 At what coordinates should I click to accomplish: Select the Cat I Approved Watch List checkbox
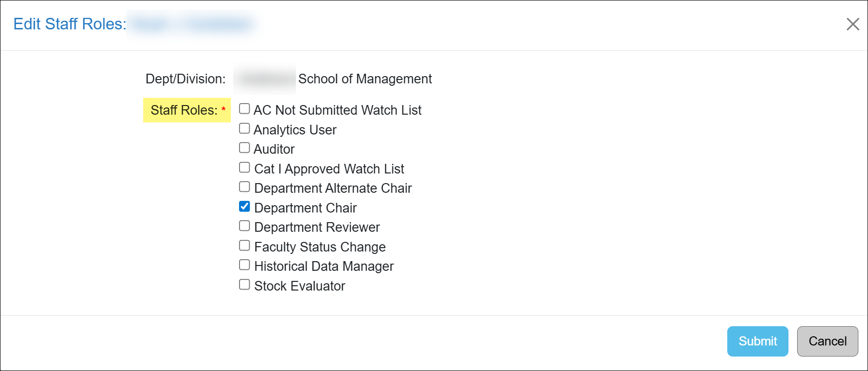tap(244, 168)
